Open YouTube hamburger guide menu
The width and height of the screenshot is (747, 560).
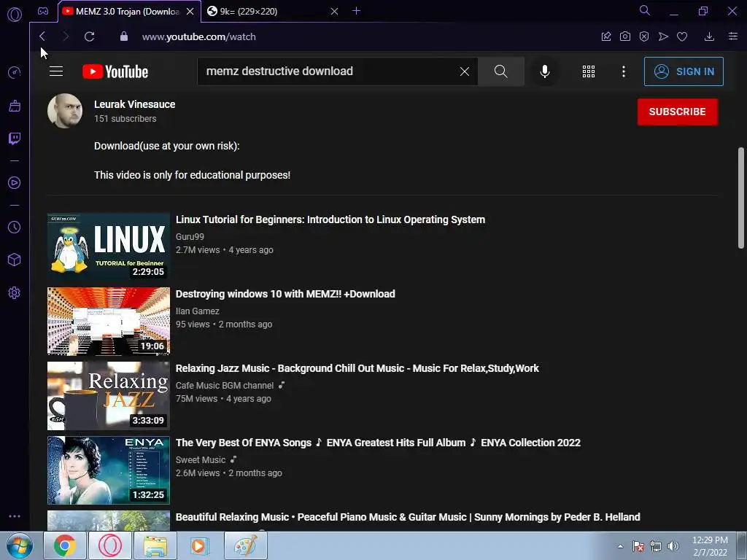click(56, 71)
